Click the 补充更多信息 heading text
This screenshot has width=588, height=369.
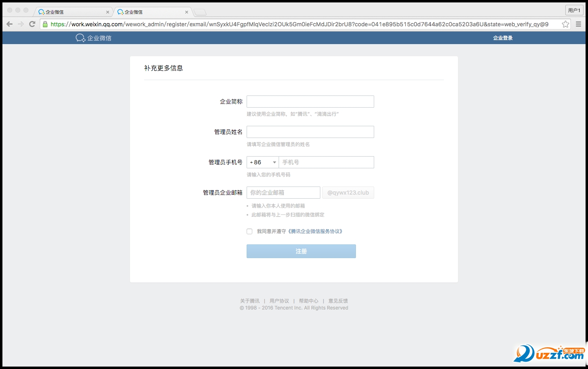pos(164,68)
